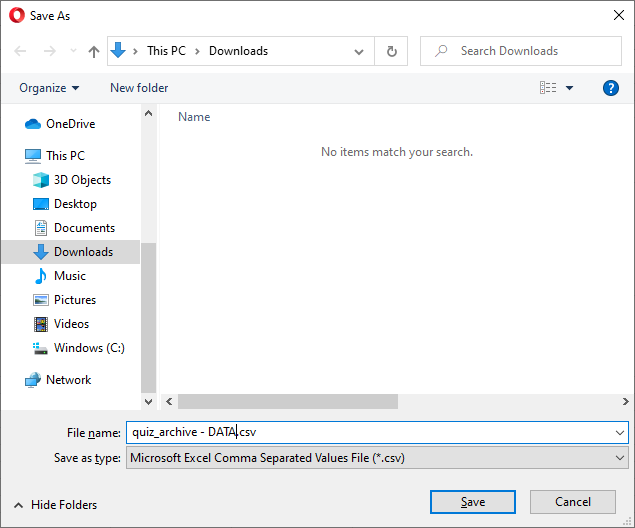Viewport: 635px width, 528px height.
Task: Select the Music folder in sidebar
Action: pos(69,276)
